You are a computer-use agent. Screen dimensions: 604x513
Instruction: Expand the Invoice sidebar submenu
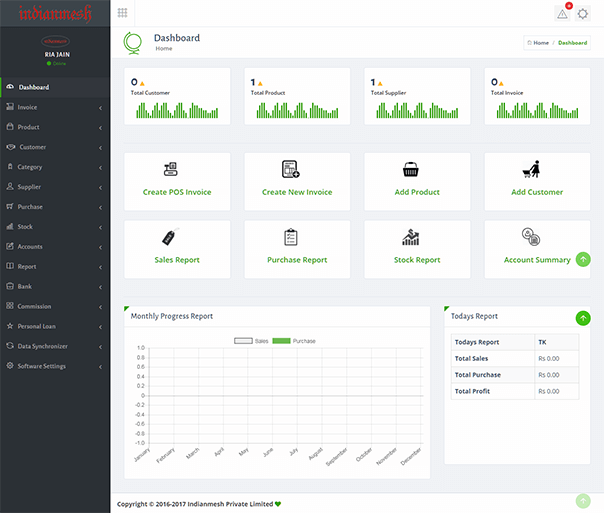point(55,107)
